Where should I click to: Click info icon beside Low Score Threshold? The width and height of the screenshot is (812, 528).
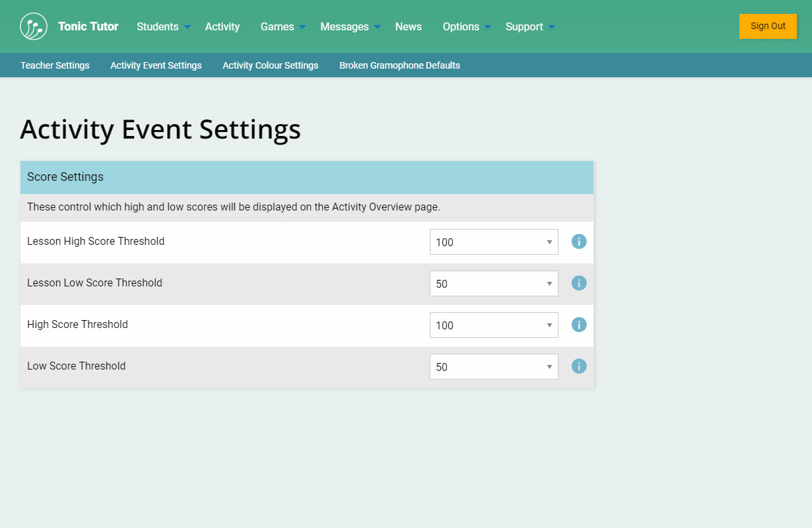(579, 366)
